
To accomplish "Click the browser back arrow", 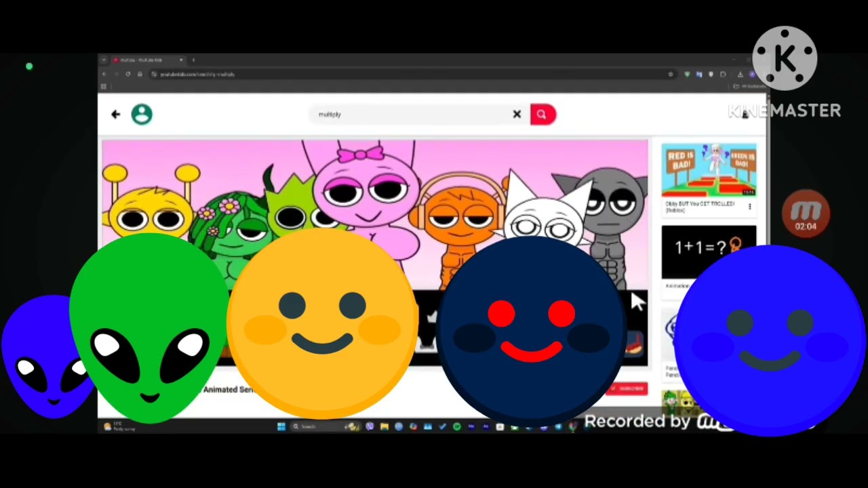I will (104, 74).
